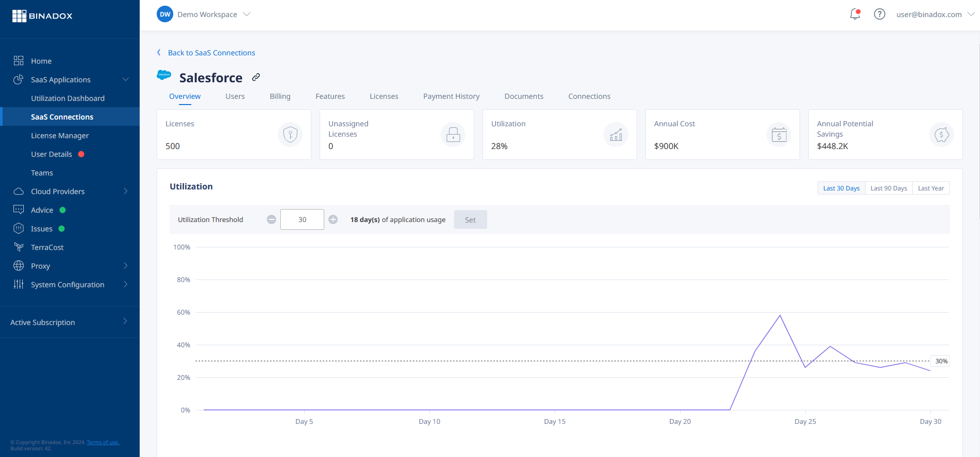The image size is (980, 457).
Task: Switch to the Billing tab
Action: [x=280, y=96]
